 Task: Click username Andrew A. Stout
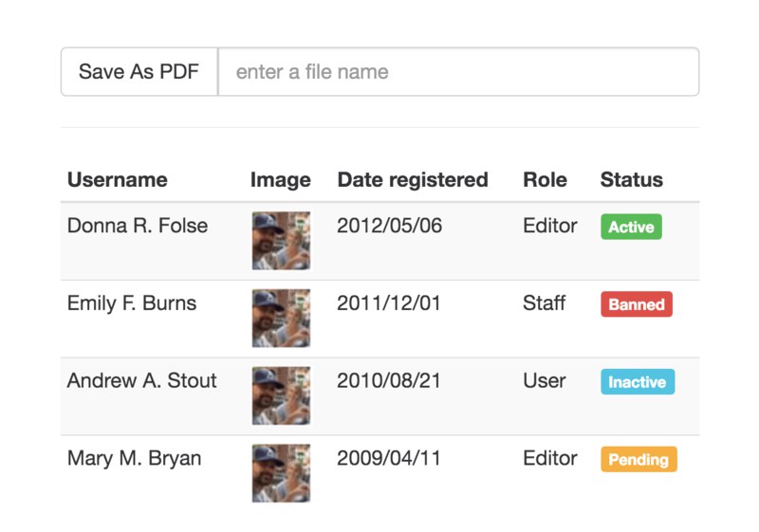point(141,380)
